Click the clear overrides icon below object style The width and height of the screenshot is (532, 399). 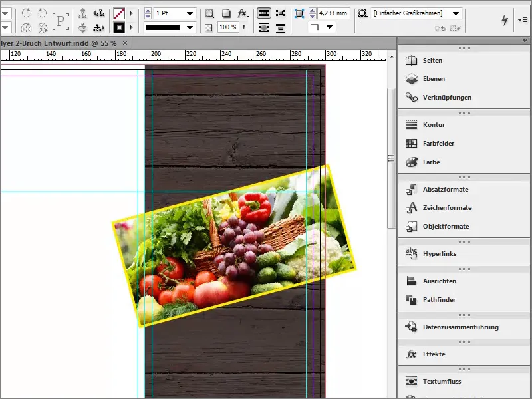440,29
